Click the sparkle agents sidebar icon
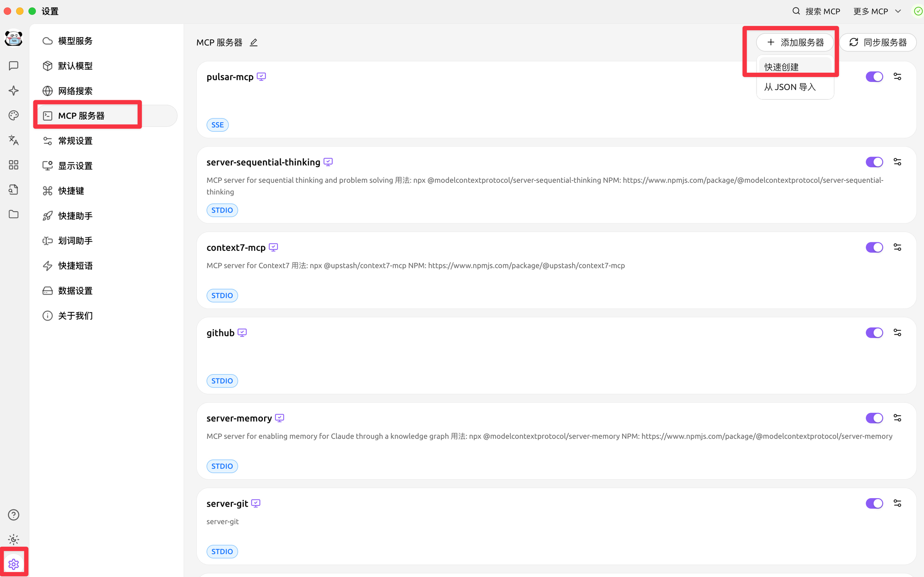Screen dimensions: 924x577 (14, 90)
